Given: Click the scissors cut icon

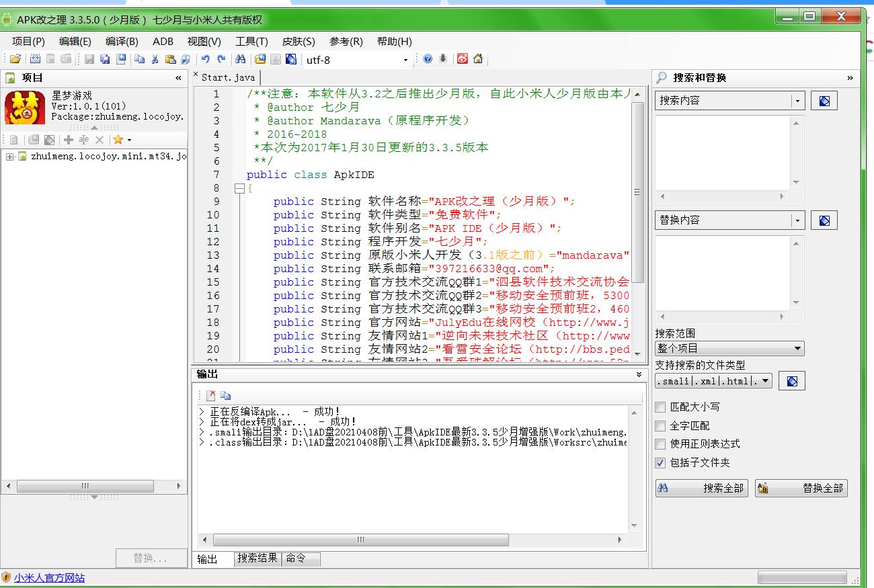Looking at the screenshot, I should [x=155, y=59].
